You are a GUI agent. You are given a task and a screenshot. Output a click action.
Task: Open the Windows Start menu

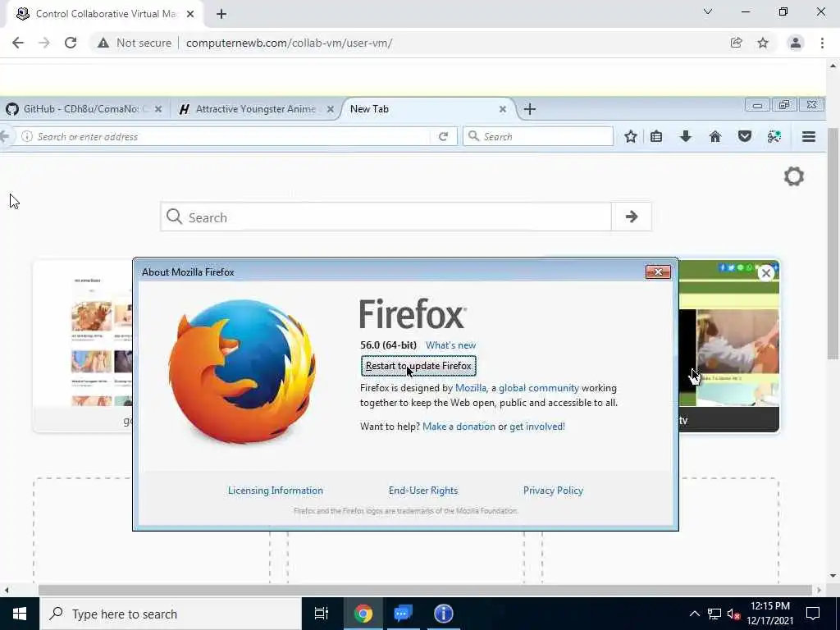click(x=20, y=614)
